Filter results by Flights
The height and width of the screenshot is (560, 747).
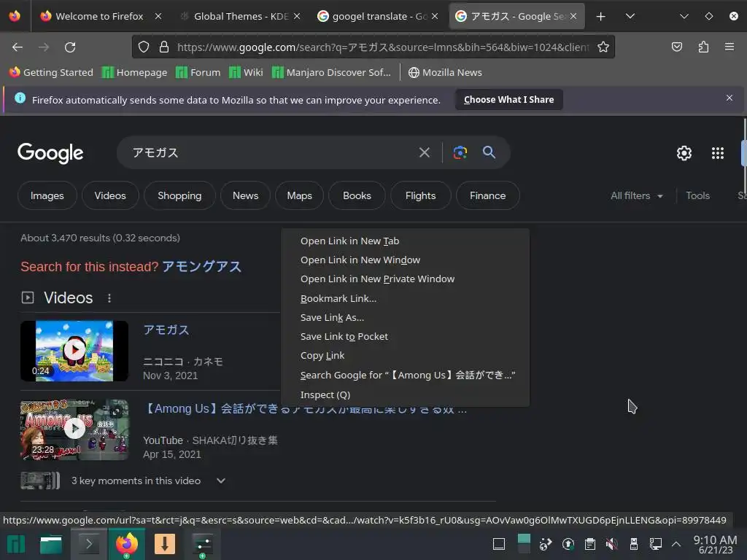click(x=420, y=195)
